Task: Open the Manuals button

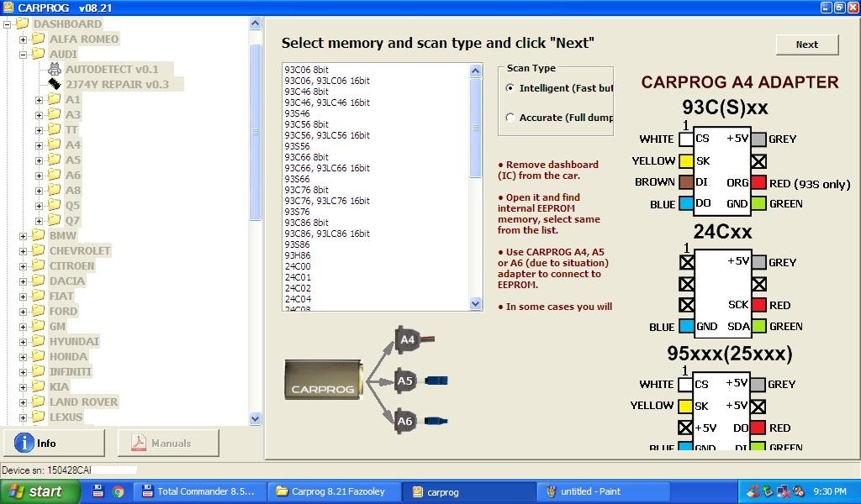Action: tap(168, 443)
